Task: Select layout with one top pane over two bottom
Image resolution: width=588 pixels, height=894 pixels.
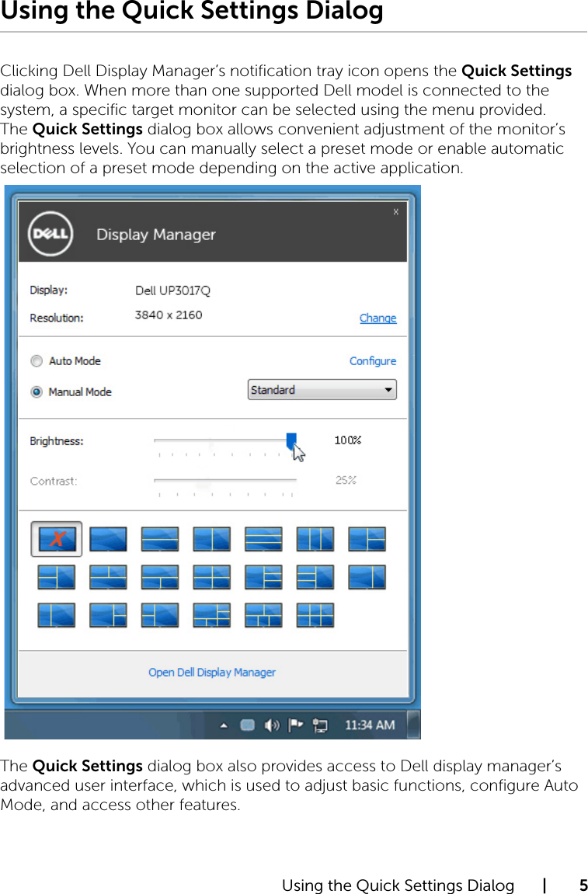Action: [x=160, y=577]
